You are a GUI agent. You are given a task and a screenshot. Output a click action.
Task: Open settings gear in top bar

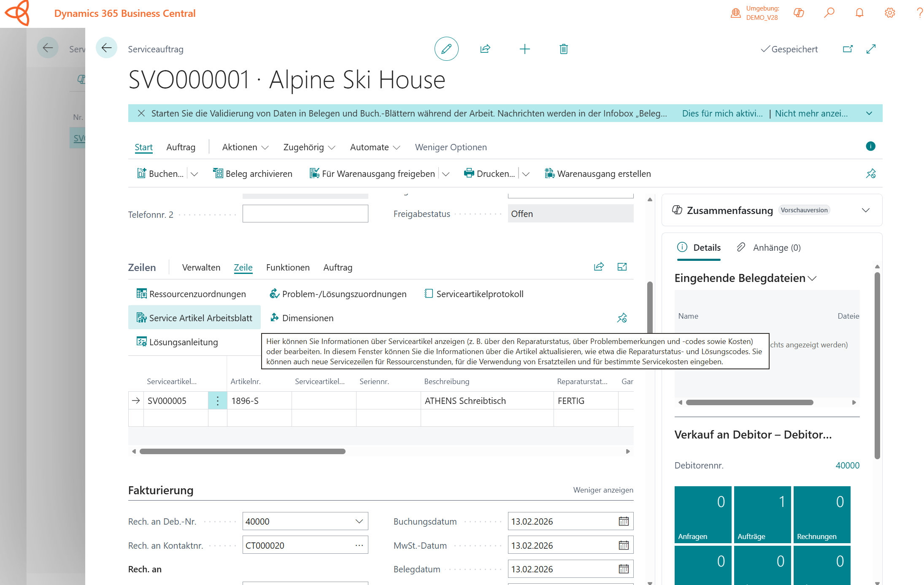coord(890,13)
